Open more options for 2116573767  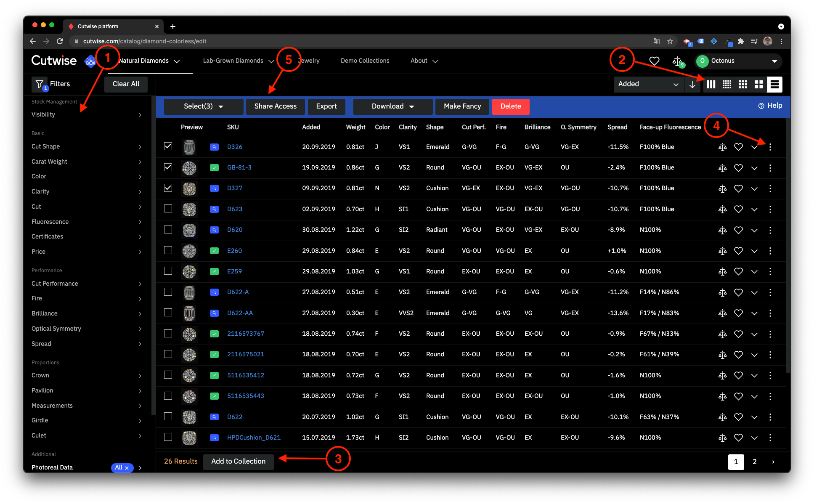tap(770, 334)
